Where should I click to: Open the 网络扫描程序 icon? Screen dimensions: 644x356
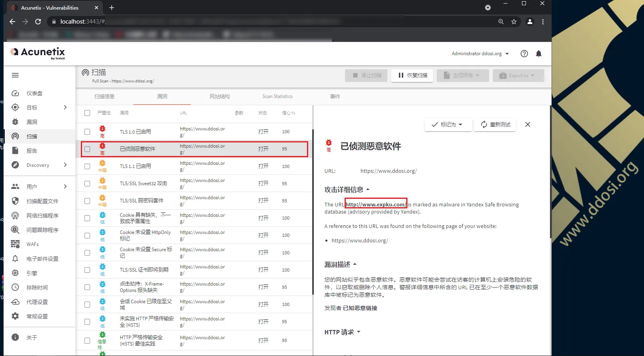[15, 216]
